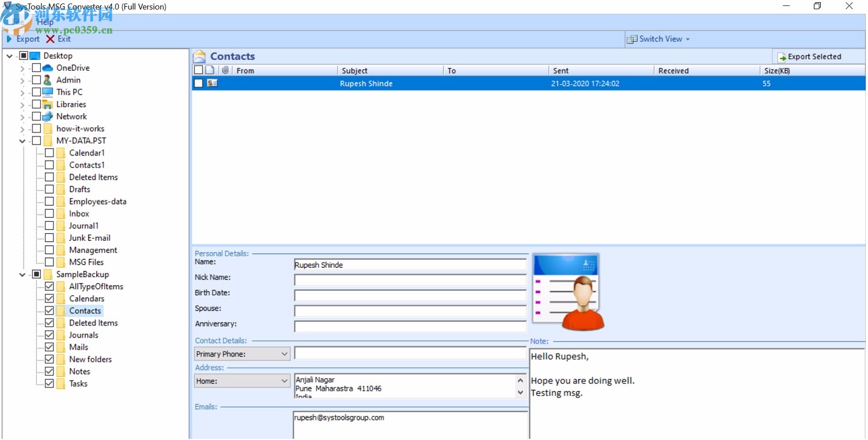Select the unread-document icon in column header

[210, 70]
